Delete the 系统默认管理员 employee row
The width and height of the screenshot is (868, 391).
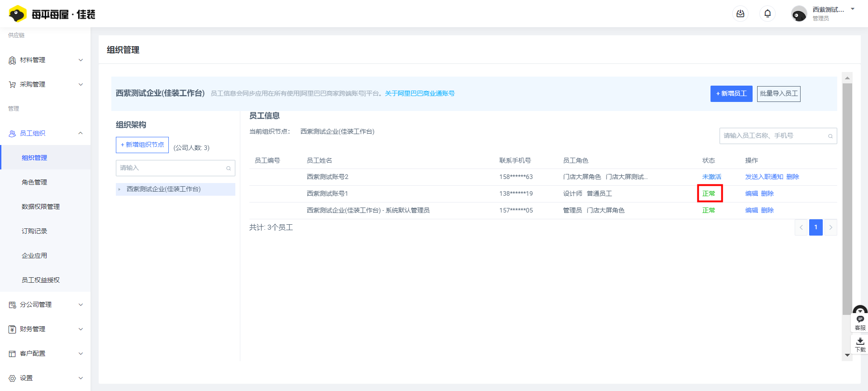[768, 210]
